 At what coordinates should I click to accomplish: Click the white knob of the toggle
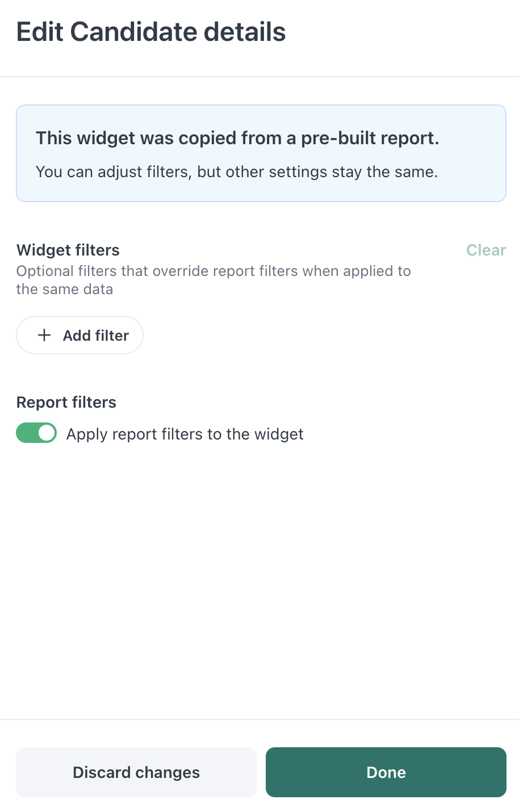point(46,433)
